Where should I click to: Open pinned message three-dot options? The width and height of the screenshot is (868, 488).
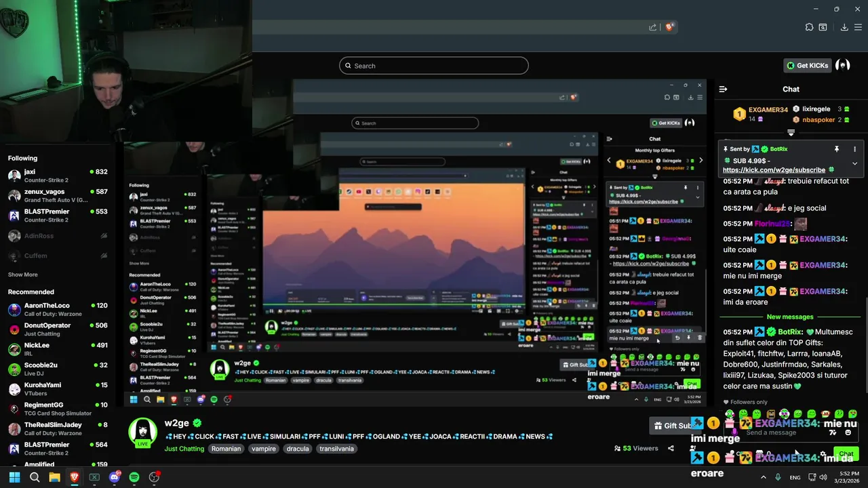(854, 149)
